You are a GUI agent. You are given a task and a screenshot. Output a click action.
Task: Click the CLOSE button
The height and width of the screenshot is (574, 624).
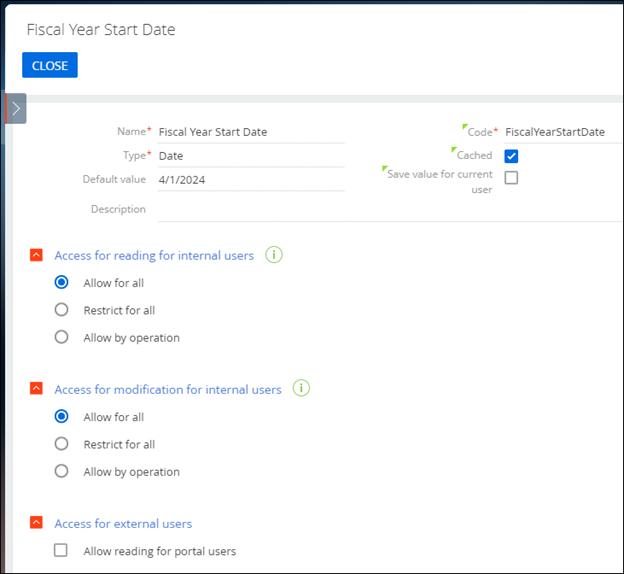tap(49, 65)
